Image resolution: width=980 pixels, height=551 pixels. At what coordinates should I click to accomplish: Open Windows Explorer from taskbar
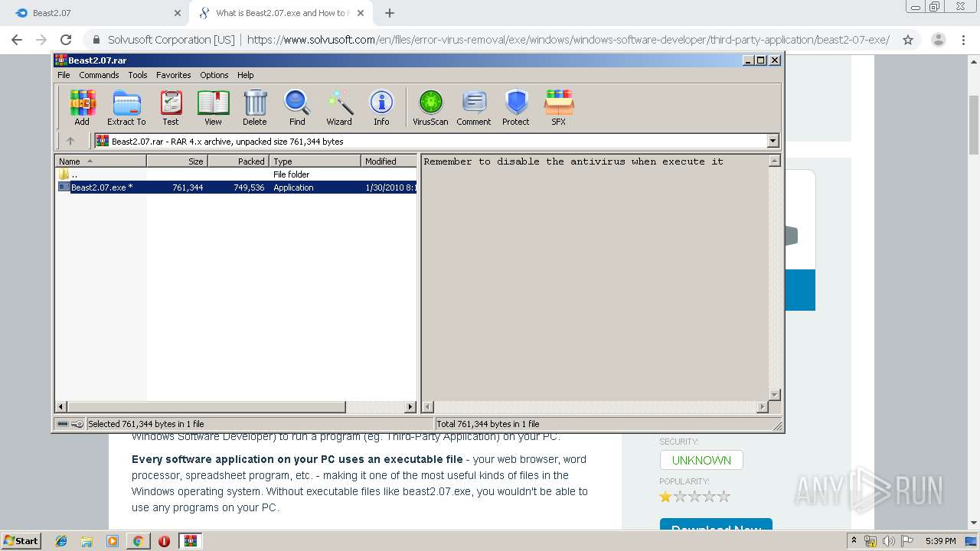pyautogui.click(x=87, y=541)
